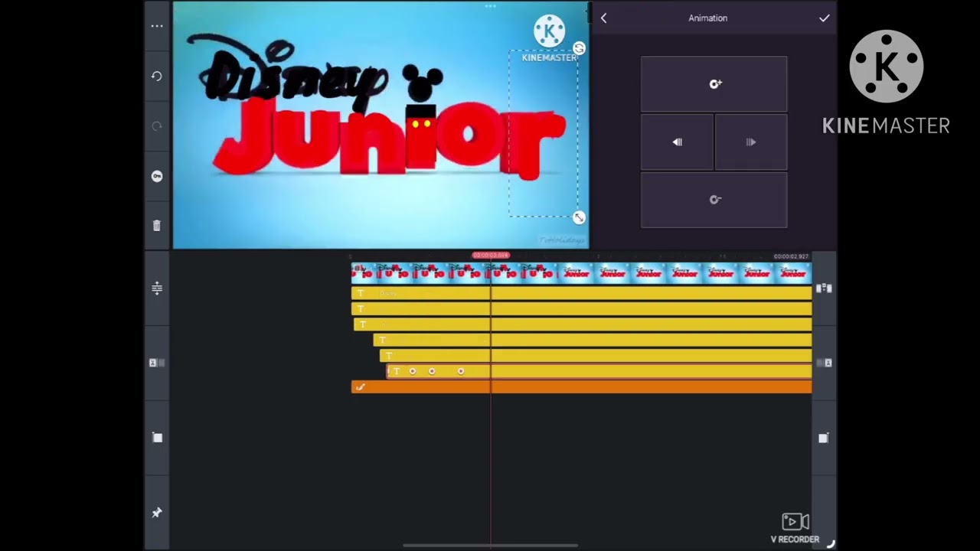
Task: Click the keyframe key icon in left sidebar
Action: 157,176
